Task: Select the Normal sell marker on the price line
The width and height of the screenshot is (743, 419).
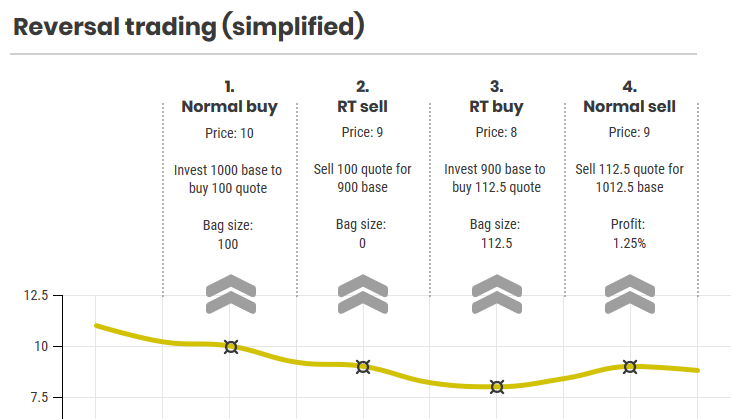Action: [630, 367]
